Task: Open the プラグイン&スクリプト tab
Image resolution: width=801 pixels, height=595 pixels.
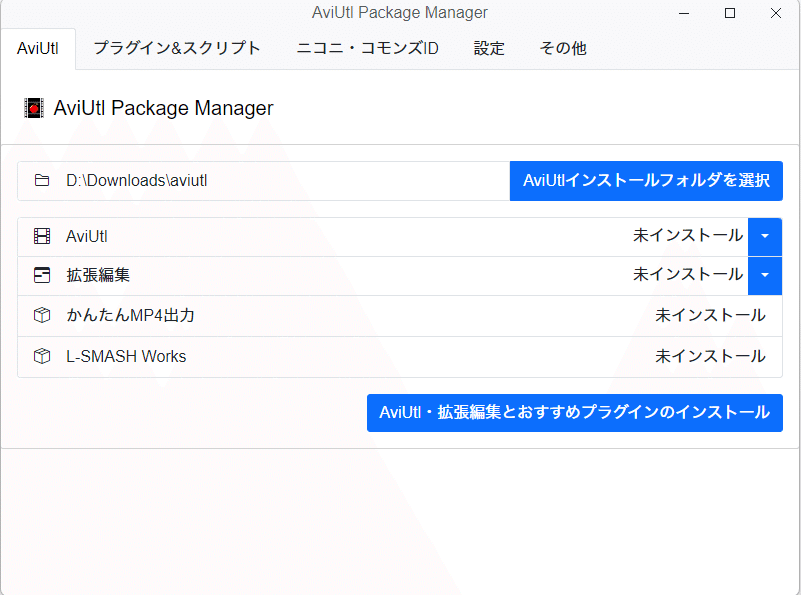Action: (x=177, y=49)
